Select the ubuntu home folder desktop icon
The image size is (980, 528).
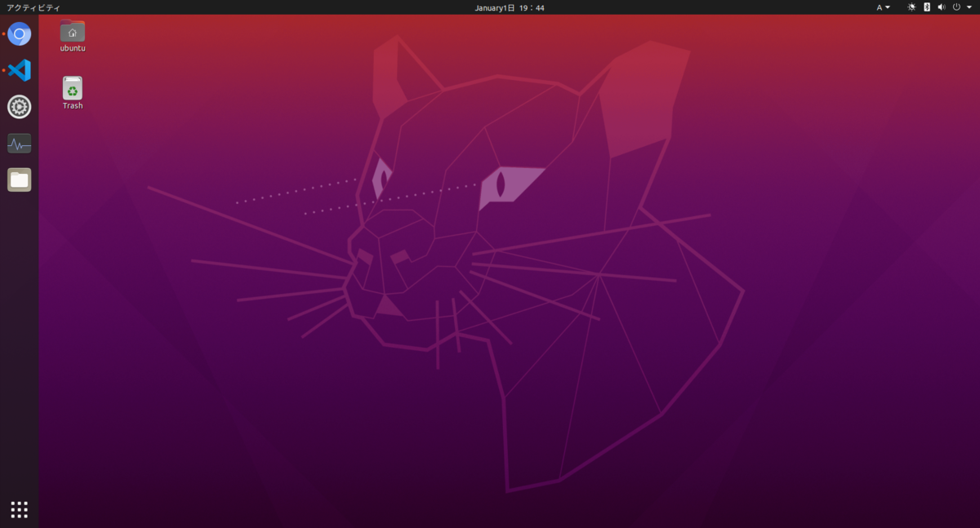[x=73, y=31]
